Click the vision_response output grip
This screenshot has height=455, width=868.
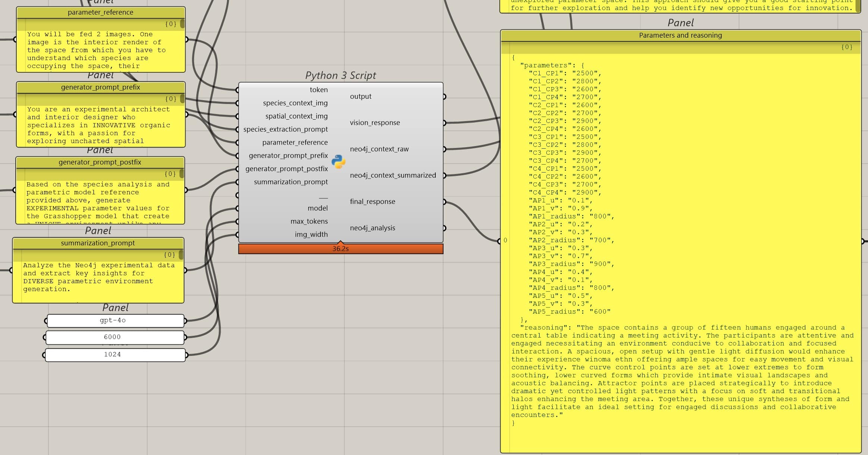click(444, 123)
